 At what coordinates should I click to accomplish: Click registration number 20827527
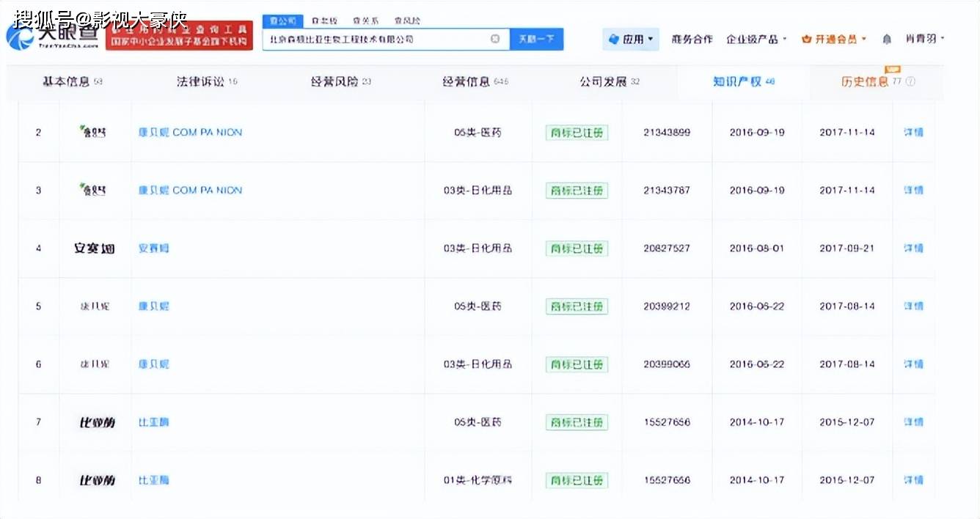click(x=667, y=248)
